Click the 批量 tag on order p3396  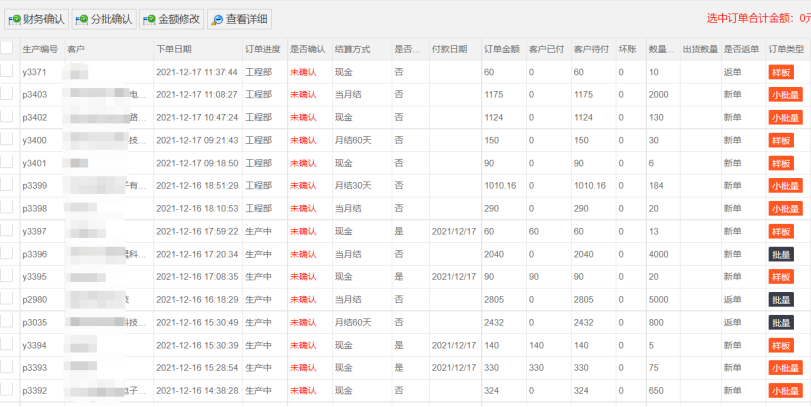click(x=780, y=254)
